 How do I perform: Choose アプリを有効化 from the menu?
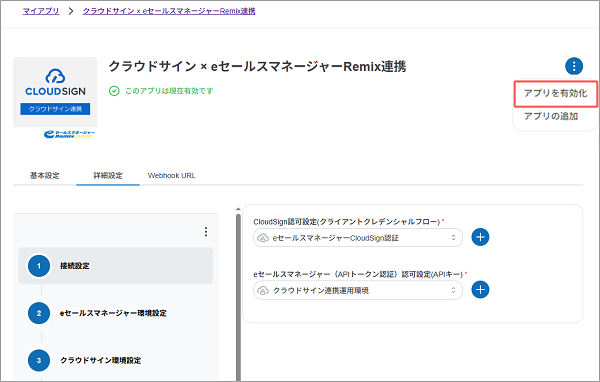(x=555, y=93)
